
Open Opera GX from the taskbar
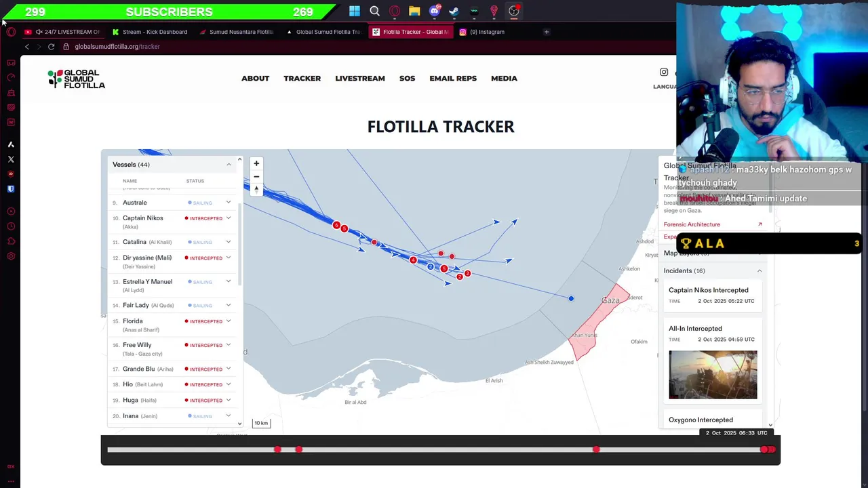point(395,11)
